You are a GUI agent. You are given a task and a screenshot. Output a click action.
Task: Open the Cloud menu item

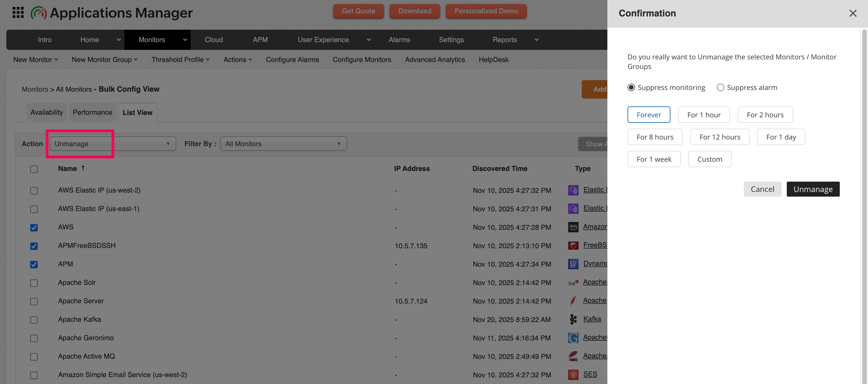tap(214, 40)
